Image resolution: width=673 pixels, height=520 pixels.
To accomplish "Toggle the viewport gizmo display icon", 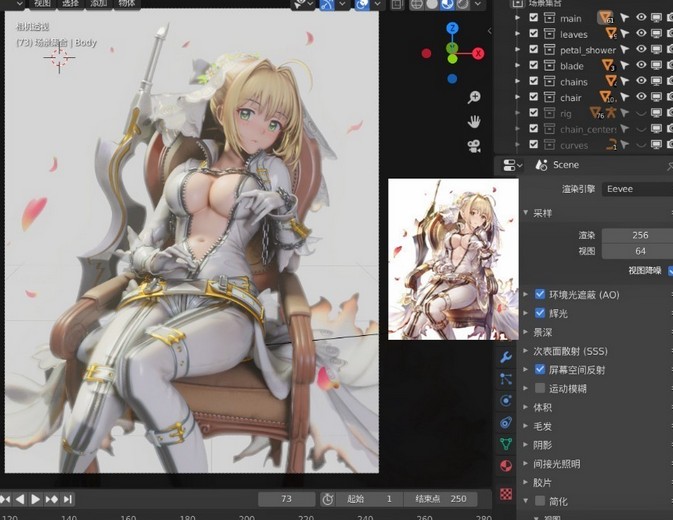I will coord(327,4).
